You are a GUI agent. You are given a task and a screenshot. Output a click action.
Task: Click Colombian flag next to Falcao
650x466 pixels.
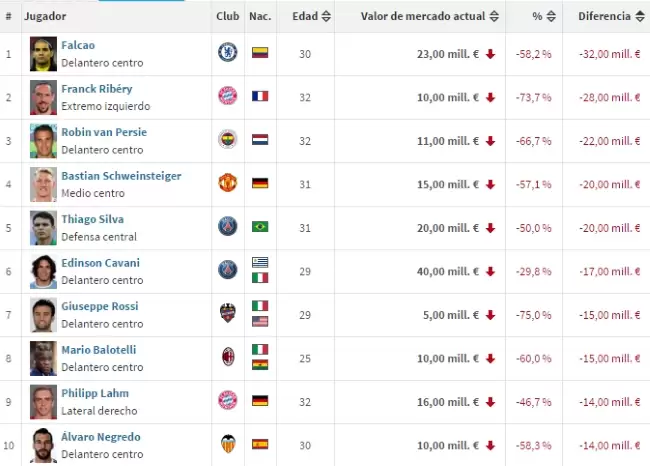coord(259,53)
